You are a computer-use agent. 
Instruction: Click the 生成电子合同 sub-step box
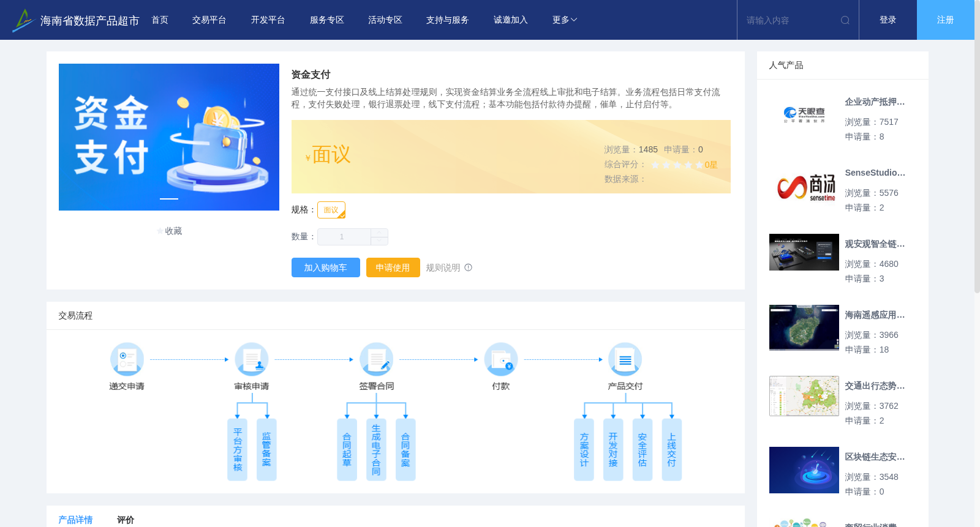(376, 449)
